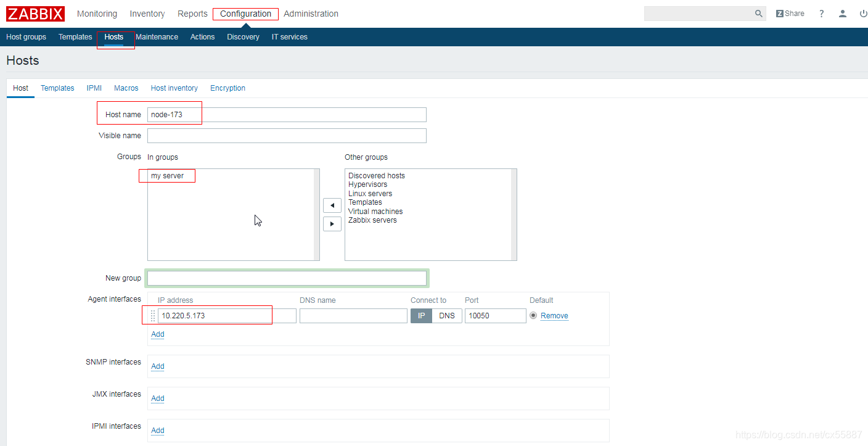Click the IP address field
The image size is (868, 446).
227,316
